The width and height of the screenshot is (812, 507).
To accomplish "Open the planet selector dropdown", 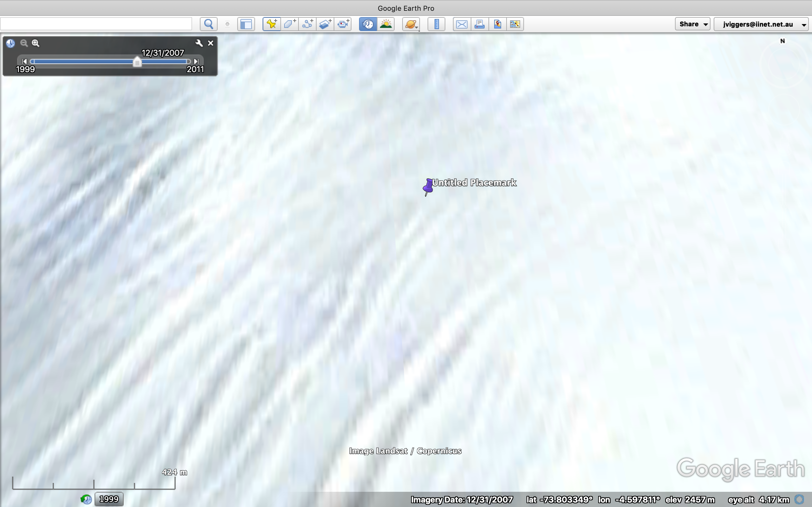I will coord(411,24).
